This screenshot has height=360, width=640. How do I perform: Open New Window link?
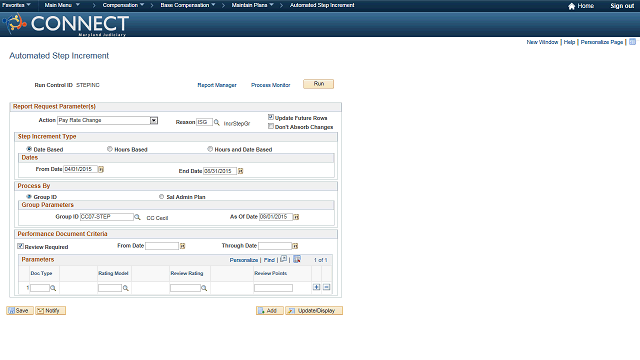pos(542,42)
